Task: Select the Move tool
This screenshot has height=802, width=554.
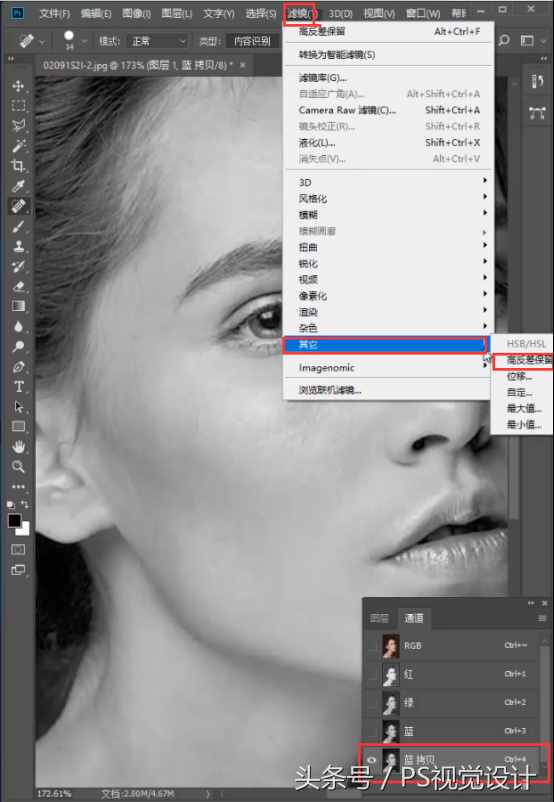Action: 18,85
